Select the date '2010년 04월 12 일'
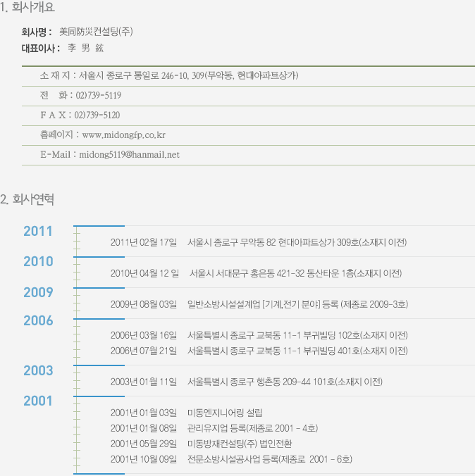Screen dimensions: 475x476 pyautogui.click(x=144, y=273)
